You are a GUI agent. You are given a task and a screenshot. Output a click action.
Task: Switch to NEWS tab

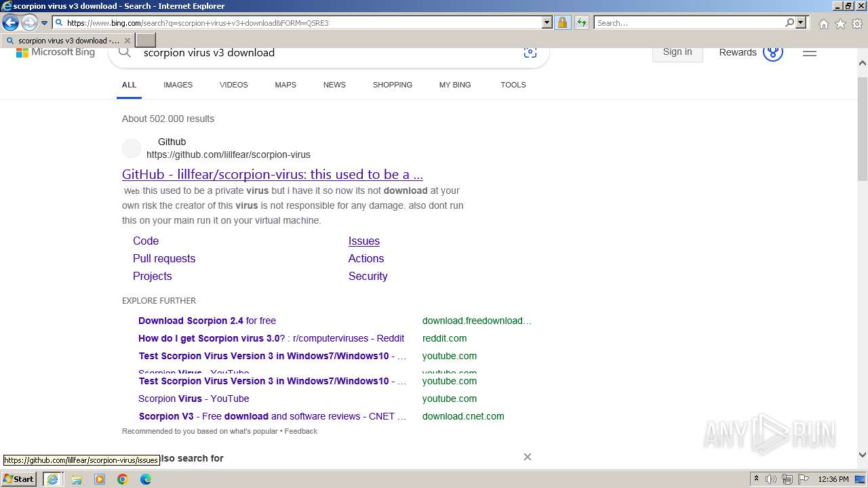coord(334,85)
